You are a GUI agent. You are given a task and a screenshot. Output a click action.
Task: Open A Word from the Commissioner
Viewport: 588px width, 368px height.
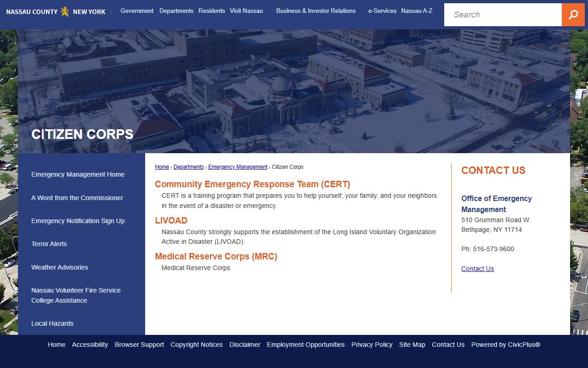(77, 198)
